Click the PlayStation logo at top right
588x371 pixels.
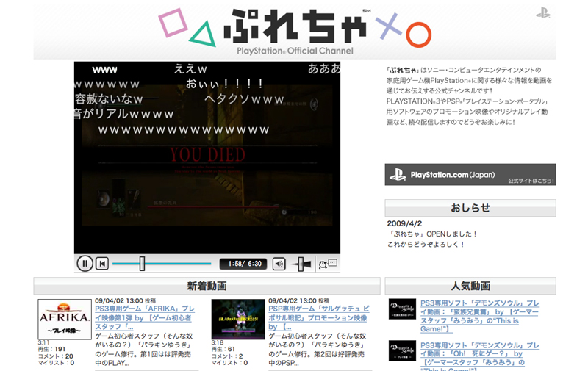pyautogui.click(x=542, y=13)
